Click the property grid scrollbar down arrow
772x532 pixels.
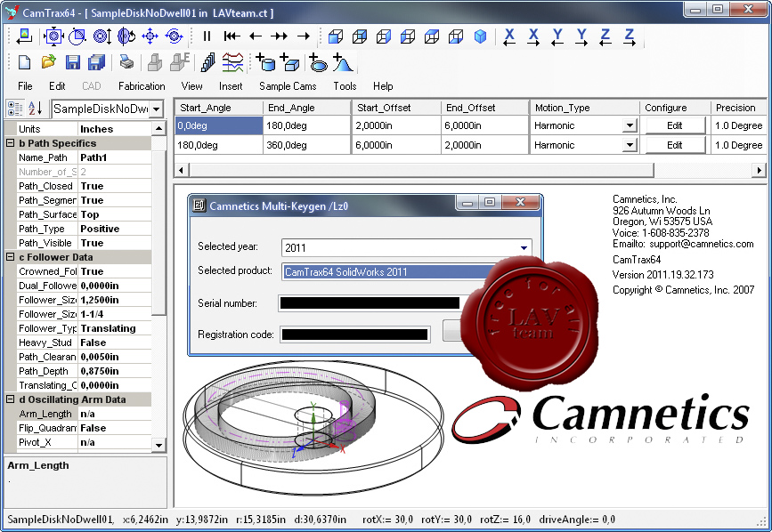pos(158,445)
